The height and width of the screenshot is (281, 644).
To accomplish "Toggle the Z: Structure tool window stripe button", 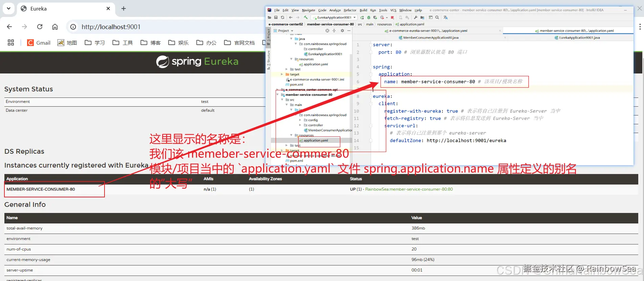I will 269,60.
